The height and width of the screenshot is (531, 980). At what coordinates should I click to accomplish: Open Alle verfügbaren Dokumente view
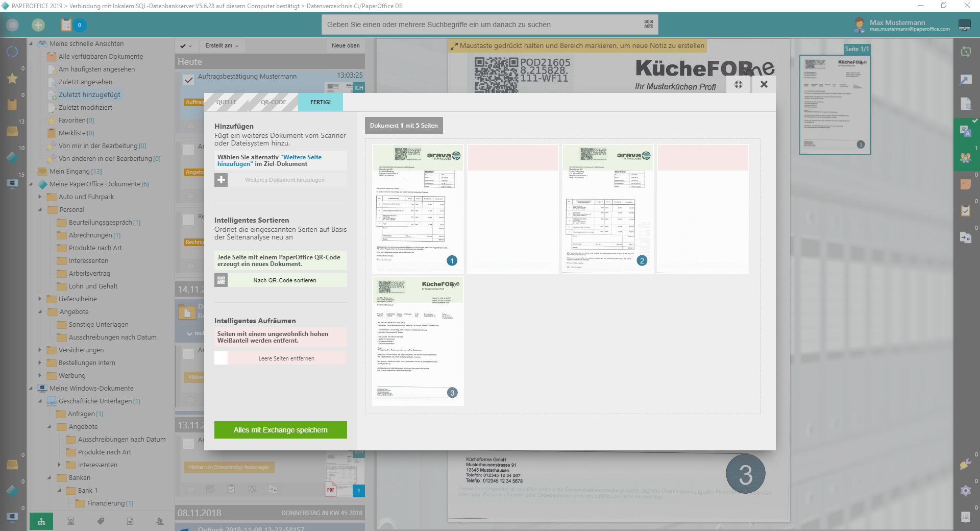click(101, 56)
